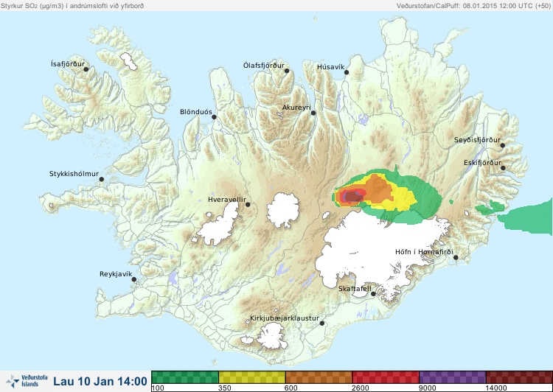Click the 'Styrkur SO2' map title text
Image resolution: width=553 pixels, height=392 pixels.
72,6
